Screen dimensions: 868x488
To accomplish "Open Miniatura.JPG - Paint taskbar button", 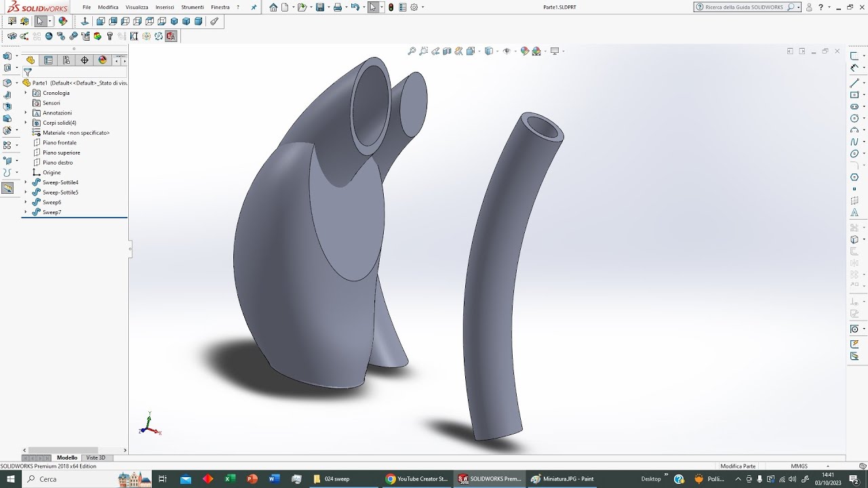I will [563, 479].
